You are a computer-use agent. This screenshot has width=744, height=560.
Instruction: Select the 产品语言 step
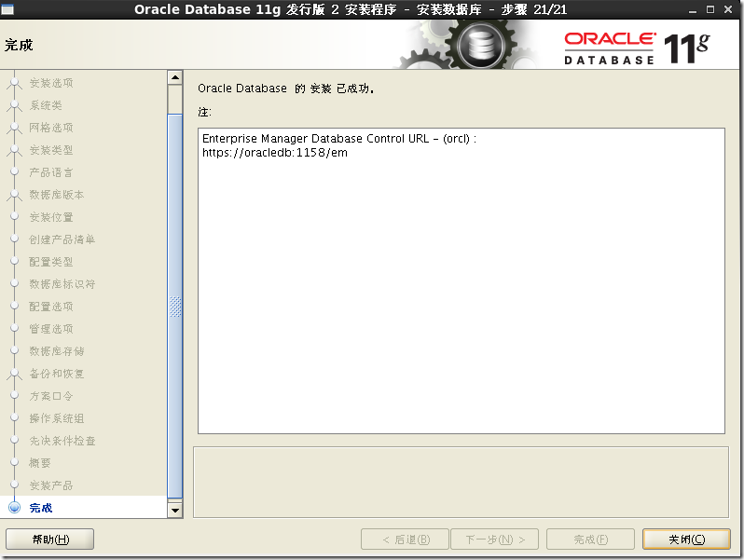51,172
